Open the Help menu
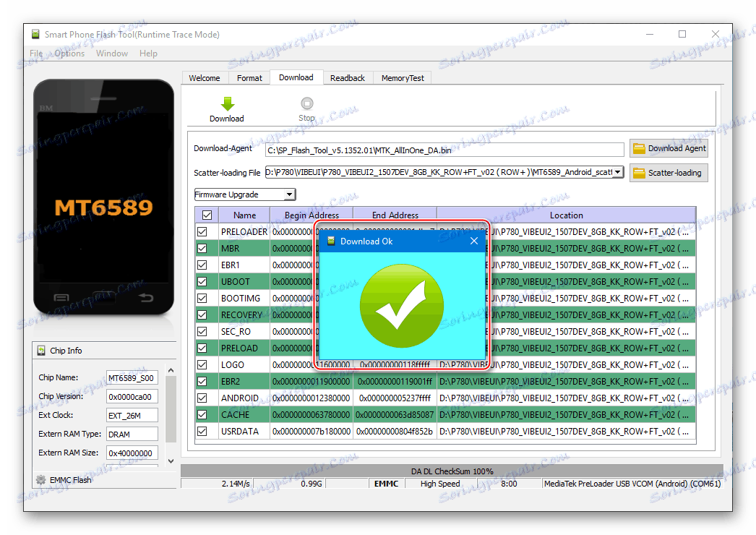Screen dimensions: 756x535 pyautogui.click(x=148, y=53)
